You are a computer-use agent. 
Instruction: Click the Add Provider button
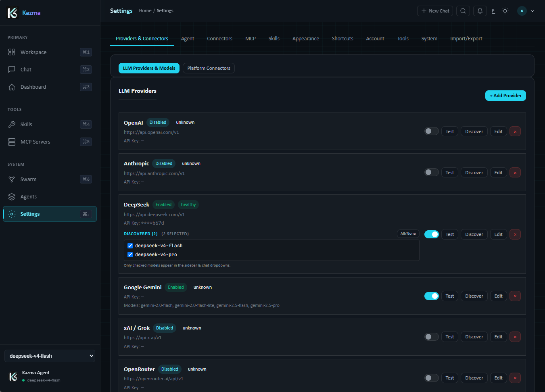click(505, 96)
